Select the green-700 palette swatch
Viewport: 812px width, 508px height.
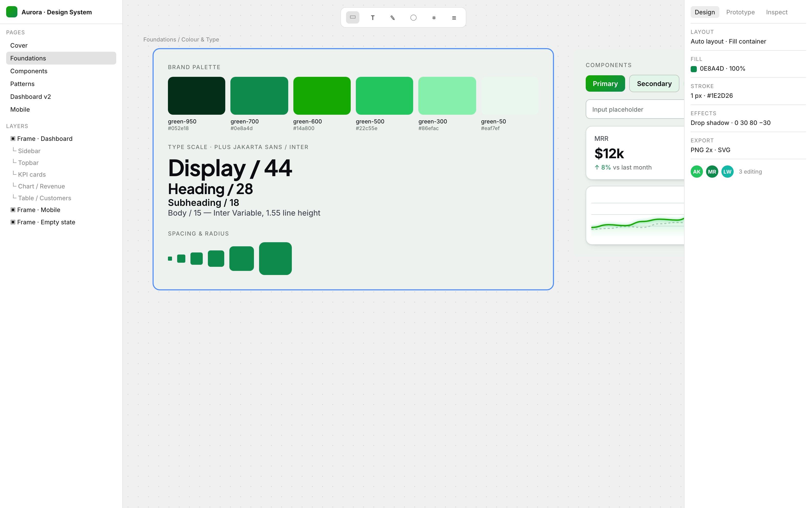(x=259, y=96)
